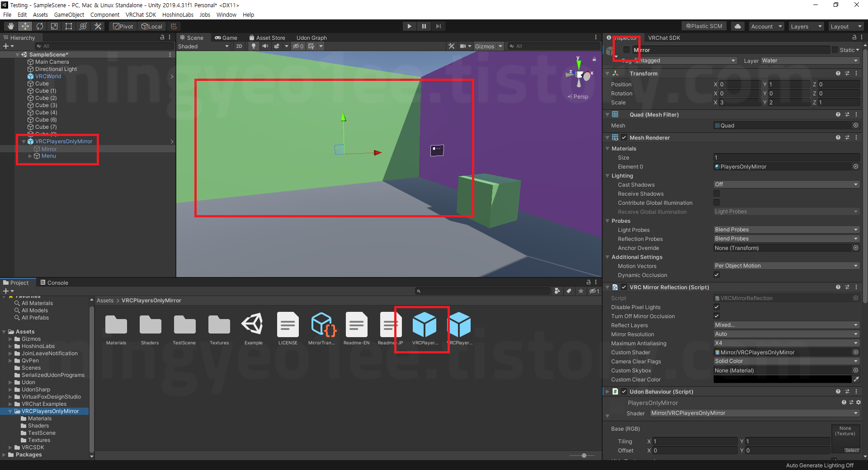Screen dimensions: 868x470
Task: Open cloud services panel
Action: [738, 26]
